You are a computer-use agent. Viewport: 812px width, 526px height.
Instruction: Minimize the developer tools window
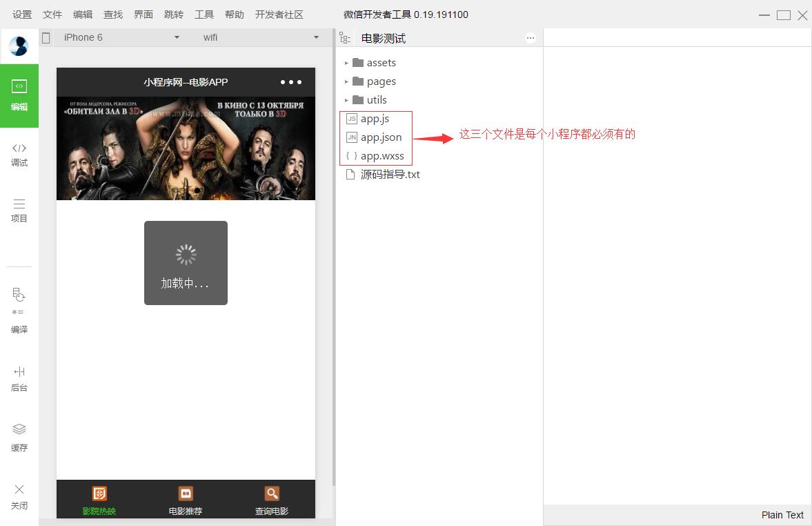(x=764, y=15)
